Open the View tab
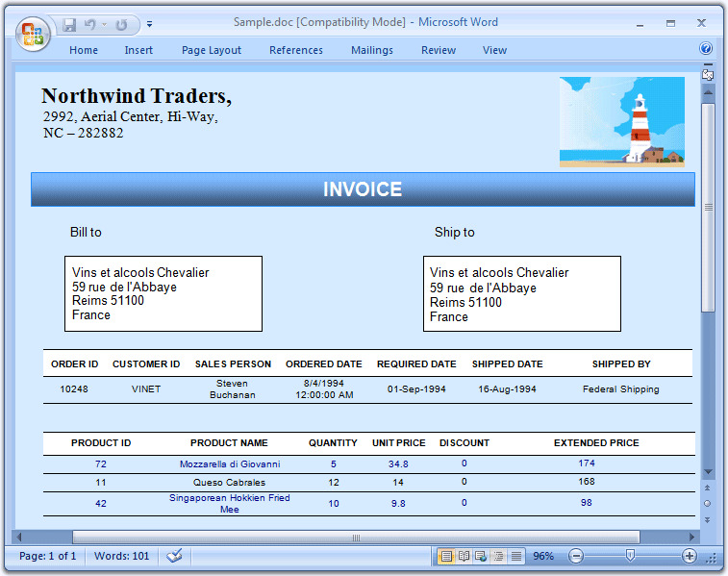This screenshot has height=576, width=728. coord(494,50)
